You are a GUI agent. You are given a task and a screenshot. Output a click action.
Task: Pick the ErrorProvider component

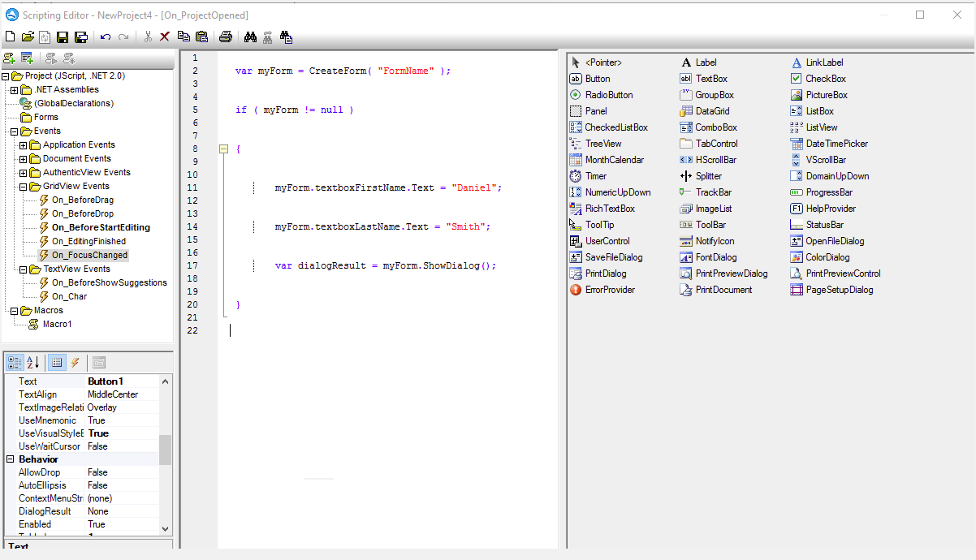(x=602, y=290)
